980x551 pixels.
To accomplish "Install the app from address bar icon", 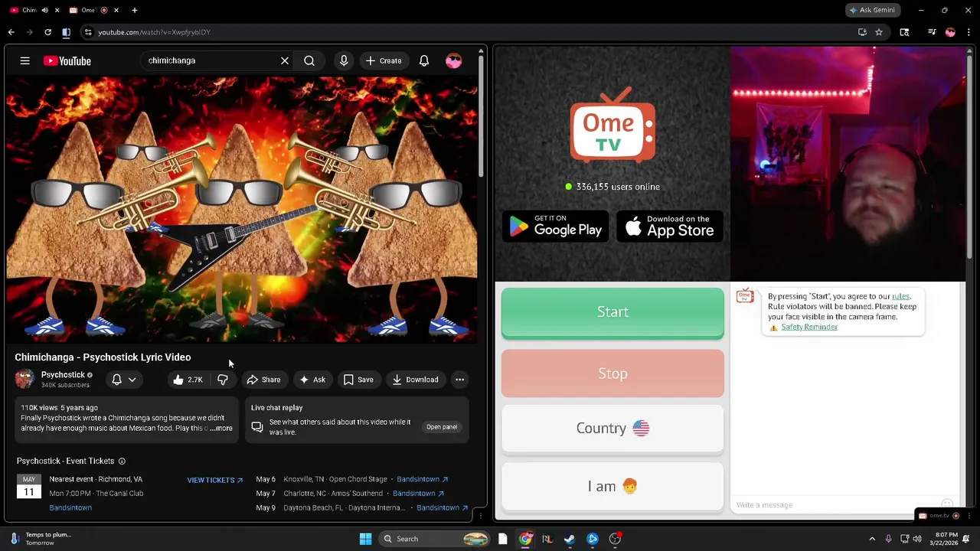I will click(x=862, y=32).
